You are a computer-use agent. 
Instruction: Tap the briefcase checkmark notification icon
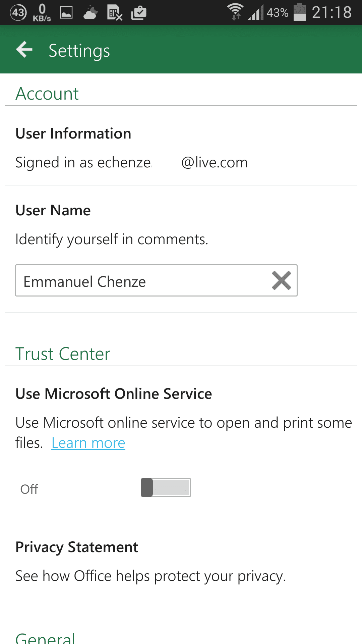pyautogui.click(x=139, y=13)
